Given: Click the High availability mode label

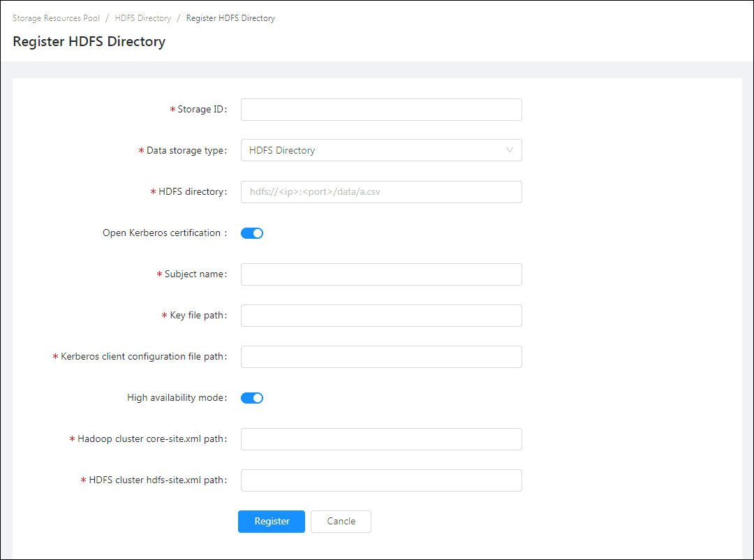Looking at the screenshot, I should click(x=176, y=398).
